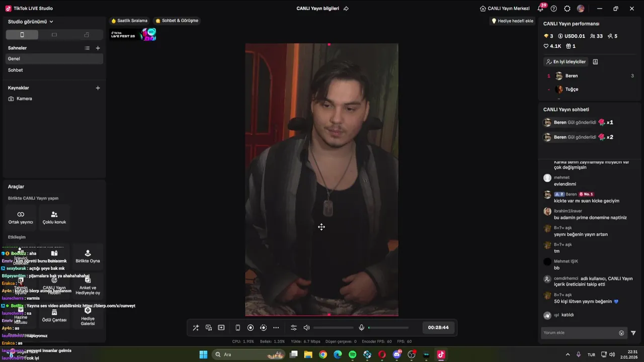Adjust the microphone level slider
644x362 pixels.
[x=388, y=328]
